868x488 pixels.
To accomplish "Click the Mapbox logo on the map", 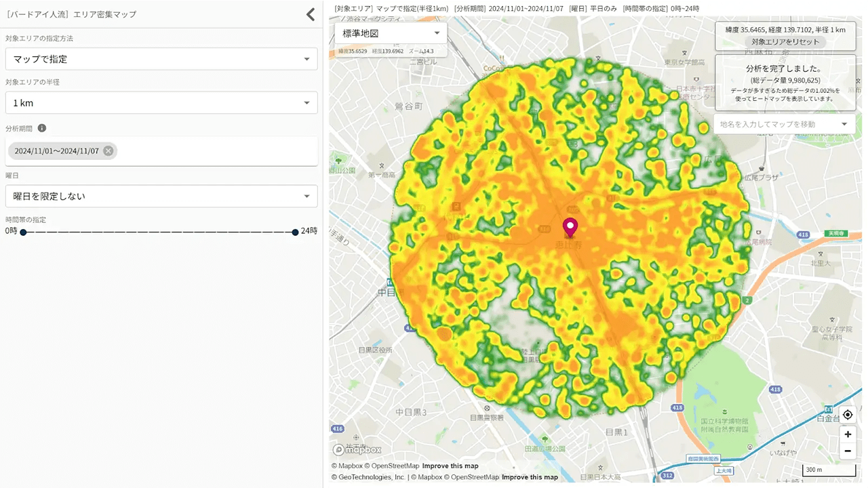I will point(357,449).
